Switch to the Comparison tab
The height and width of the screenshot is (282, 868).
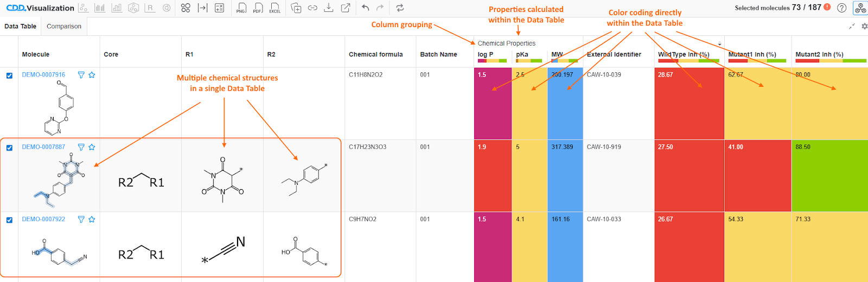point(64,26)
